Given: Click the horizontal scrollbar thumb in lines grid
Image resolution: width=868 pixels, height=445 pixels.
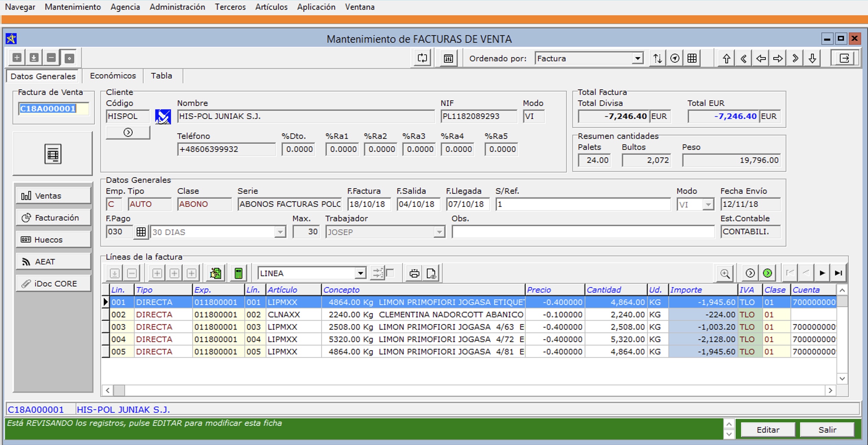Looking at the screenshot, I should pyautogui.click(x=119, y=390).
